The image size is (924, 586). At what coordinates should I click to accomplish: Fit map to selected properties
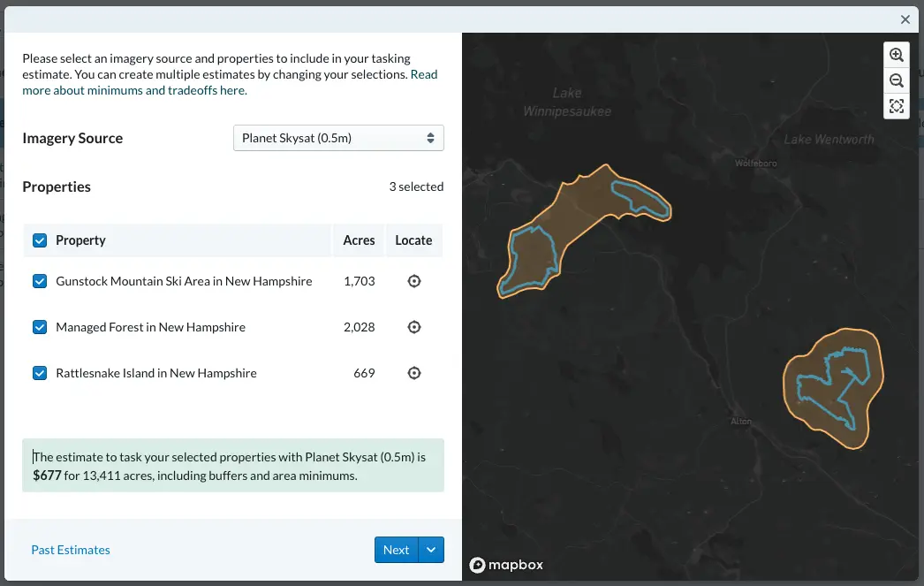click(x=897, y=106)
